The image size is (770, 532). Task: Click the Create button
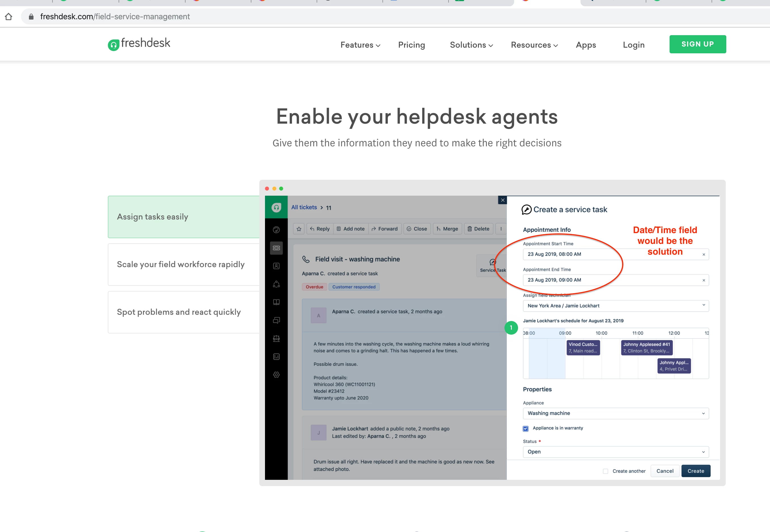pos(696,471)
